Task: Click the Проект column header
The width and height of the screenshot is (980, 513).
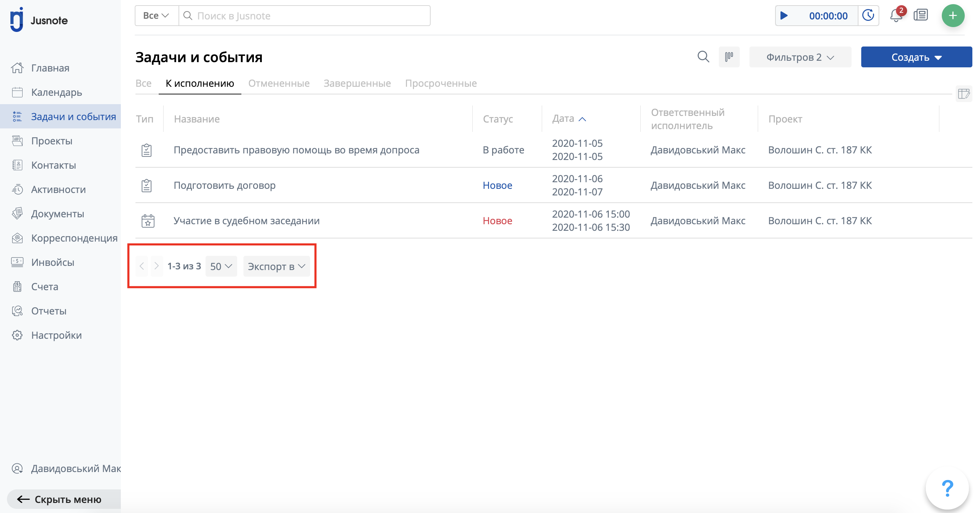Action: [x=785, y=119]
